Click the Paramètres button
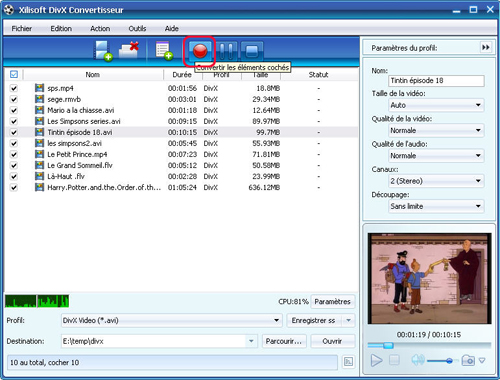 [x=332, y=302]
